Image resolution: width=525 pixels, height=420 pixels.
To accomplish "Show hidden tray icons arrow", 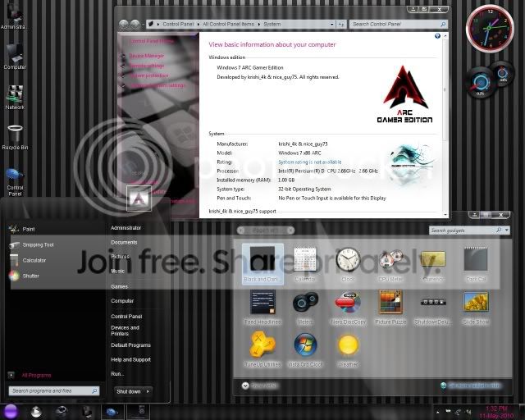I will [x=437, y=412].
